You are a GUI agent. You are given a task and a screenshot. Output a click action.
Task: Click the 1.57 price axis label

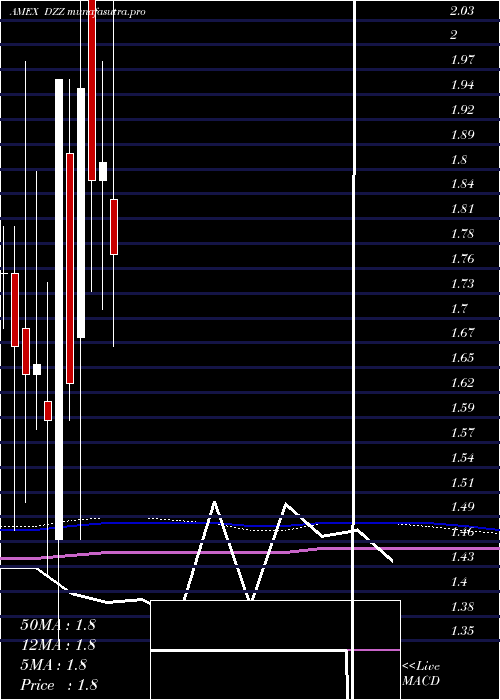(462, 433)
